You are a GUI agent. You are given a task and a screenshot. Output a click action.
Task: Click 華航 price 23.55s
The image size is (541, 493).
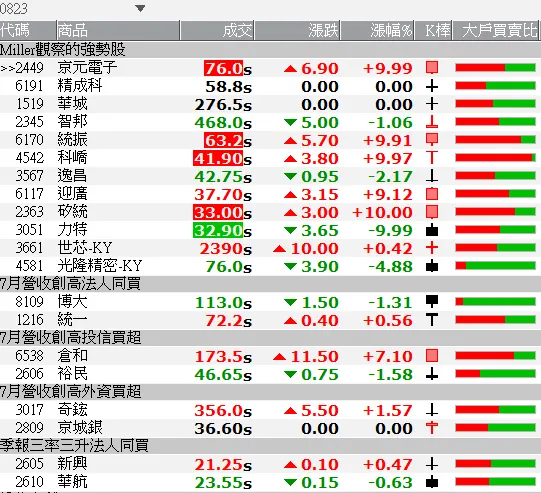[x=223, y=483]
